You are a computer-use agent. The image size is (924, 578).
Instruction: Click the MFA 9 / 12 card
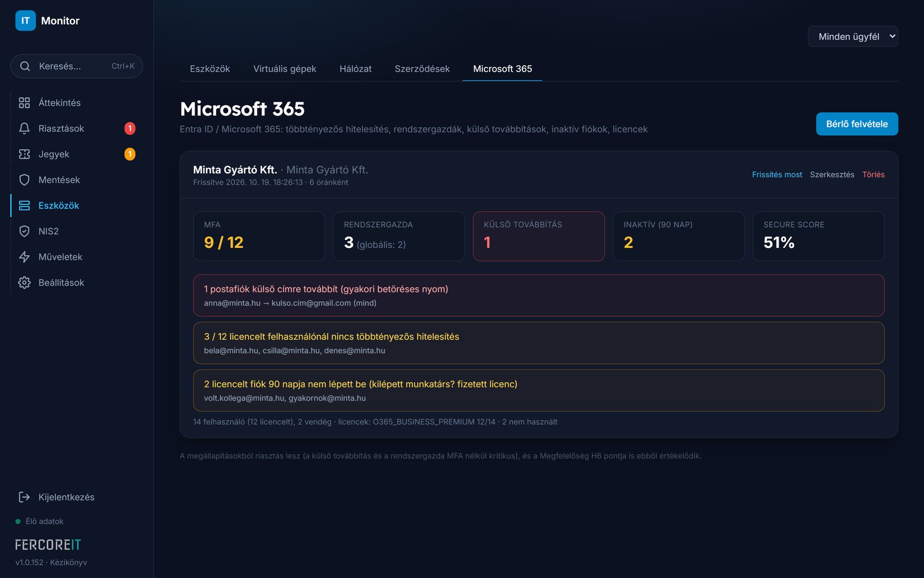(x=259, y=236)
